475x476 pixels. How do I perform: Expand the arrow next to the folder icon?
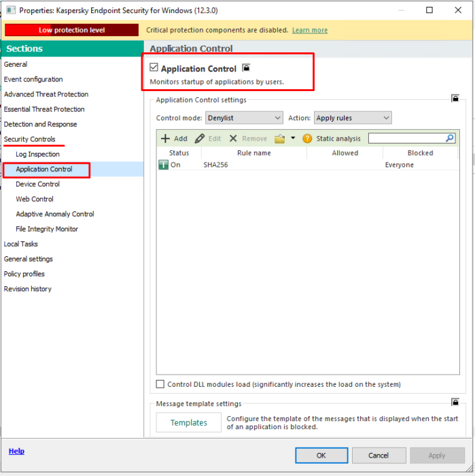(x=293, y=138)
